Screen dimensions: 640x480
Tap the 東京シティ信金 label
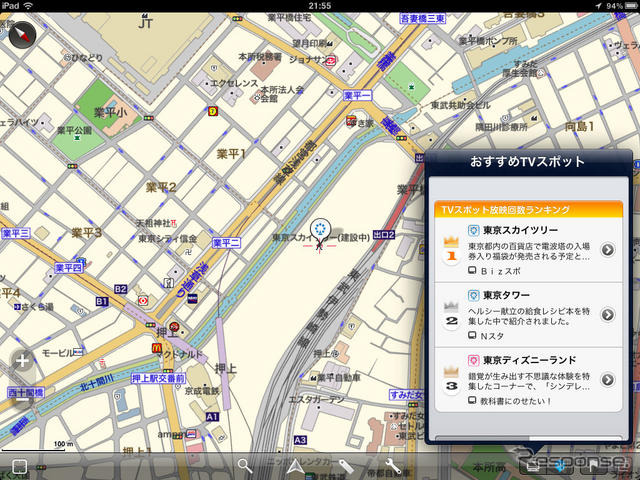pos(167,238)
